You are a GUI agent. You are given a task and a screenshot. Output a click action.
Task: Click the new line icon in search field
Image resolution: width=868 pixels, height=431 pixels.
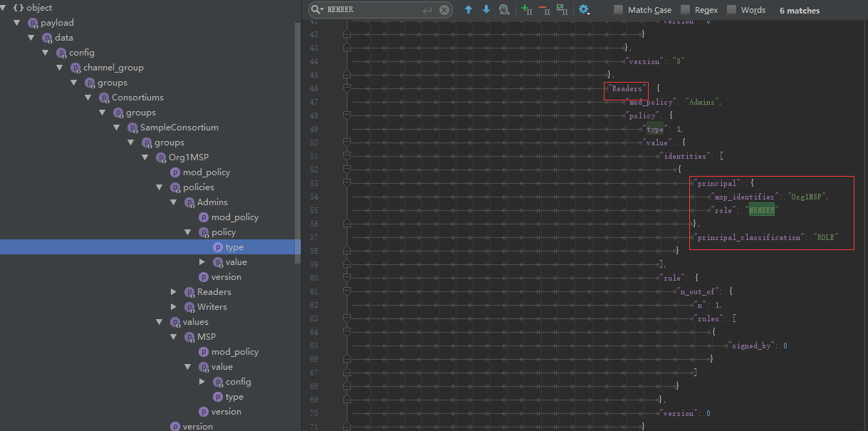click(x=427, y=10)
